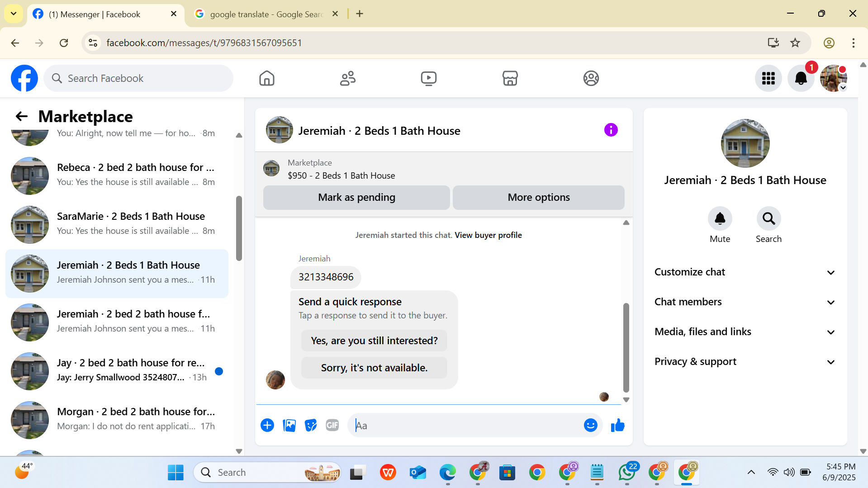The image size is (868, 488).
Task: Expand Privacy & support section
Action: click(745, 362)
